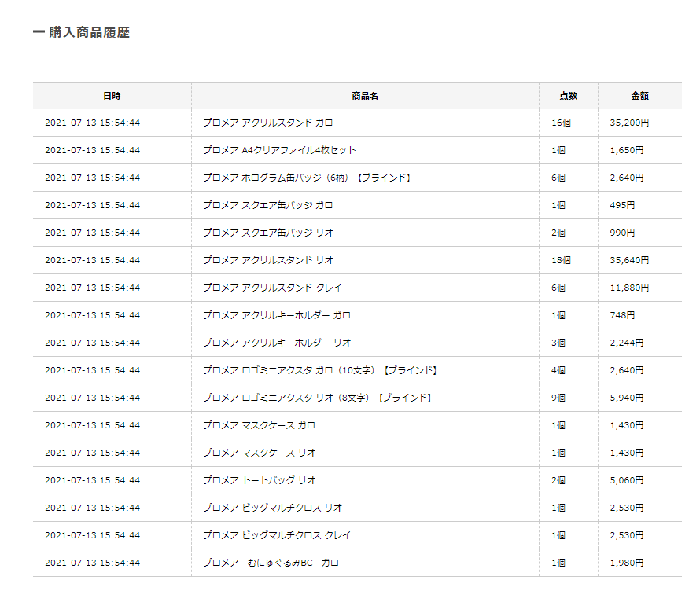Click 1個 in the A4クリアファイル4枚セット row
Image resolution: width=700 pixels, height=591 pixels.
pyautogui.click(x=558, y=150)
